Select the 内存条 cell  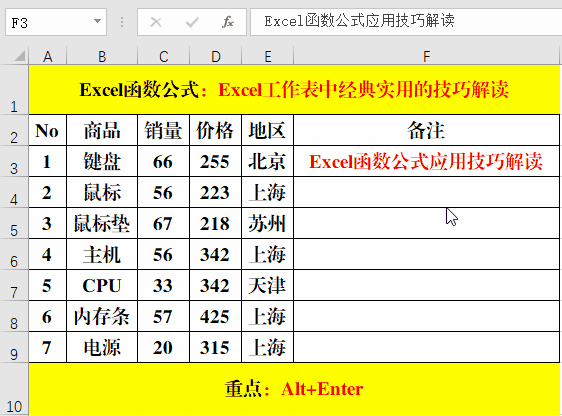[102, 316]
